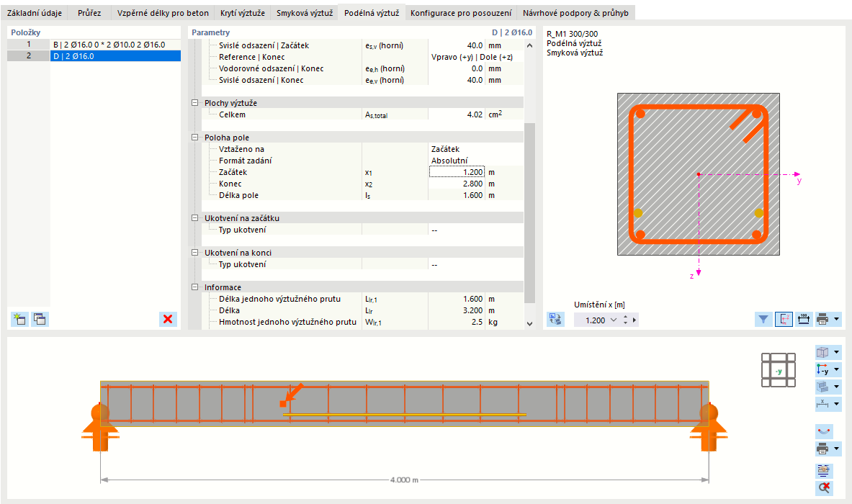This screenshot has width=852, height=504.
Task: Delete the selected item with red X
Action: [168, 319]
